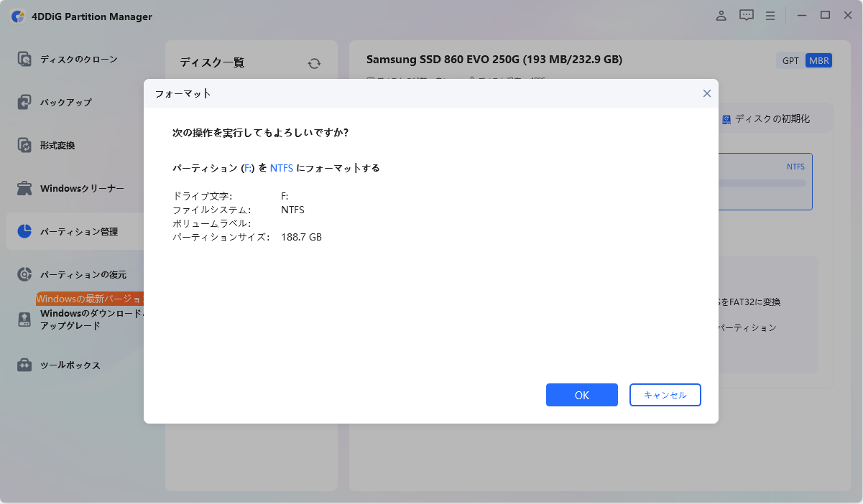Click the format conversion sidebar icon
The width and height of the screenshot is (863, 504).
click(x=25, y=145)
